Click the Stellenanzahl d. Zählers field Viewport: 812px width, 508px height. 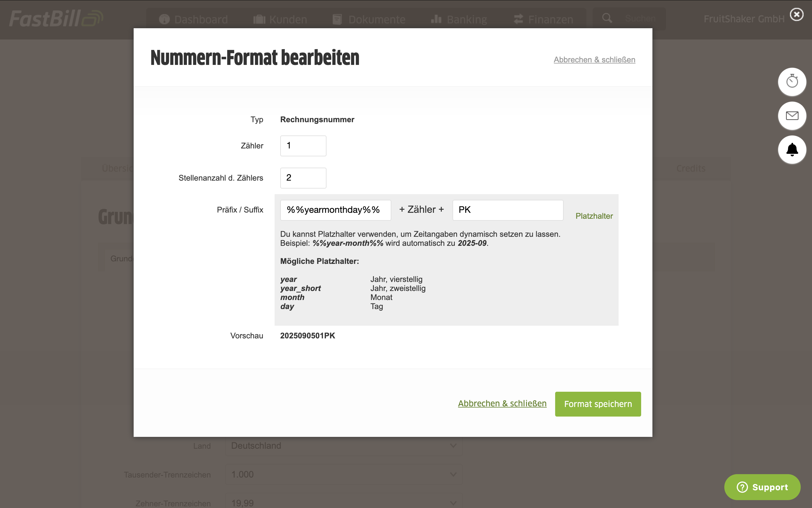tap(303, 178)
